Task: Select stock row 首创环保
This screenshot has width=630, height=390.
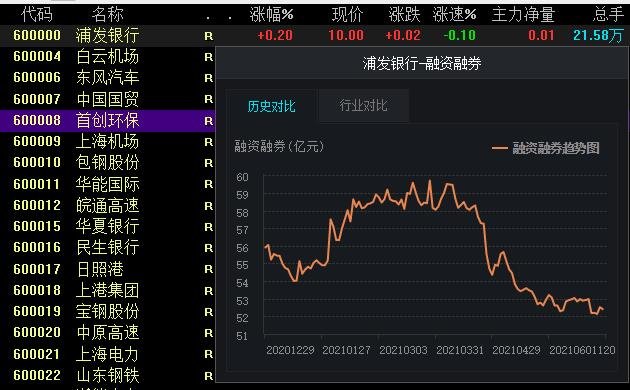Action: point(107,120)
